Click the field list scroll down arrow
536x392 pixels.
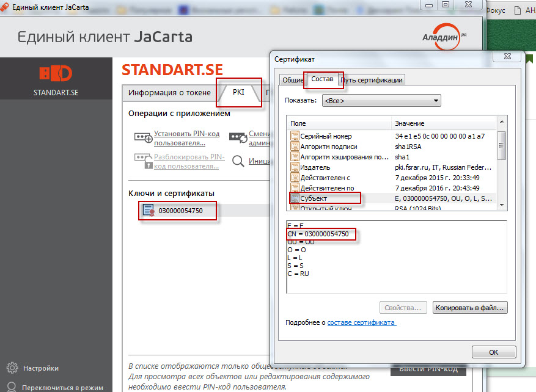click(502, 205)
